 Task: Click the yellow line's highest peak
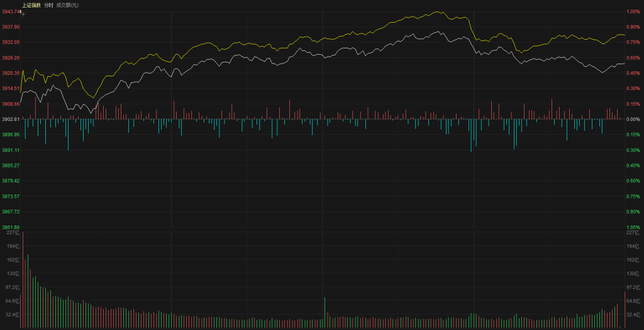tap(436, 12)
